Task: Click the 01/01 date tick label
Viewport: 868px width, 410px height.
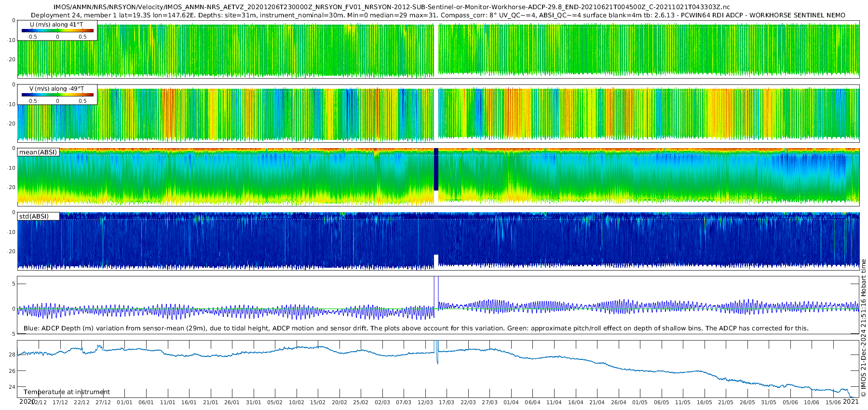Action: tap(124, 402)
